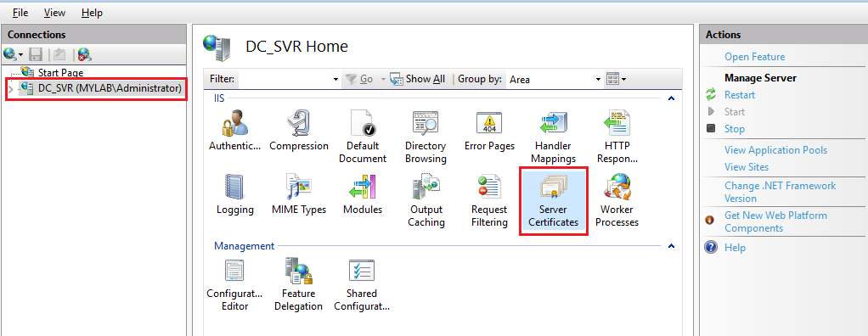
Task: Open Worker Processes feature
Action: (x=617, y=187)
